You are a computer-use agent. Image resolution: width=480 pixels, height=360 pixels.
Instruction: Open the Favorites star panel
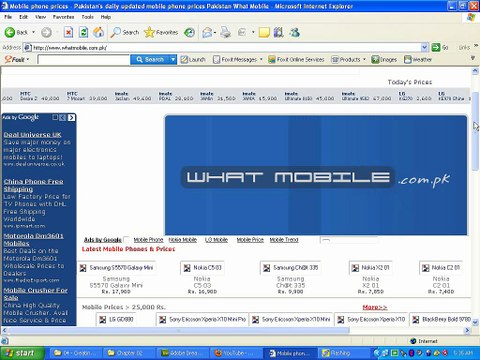(161, 32)
